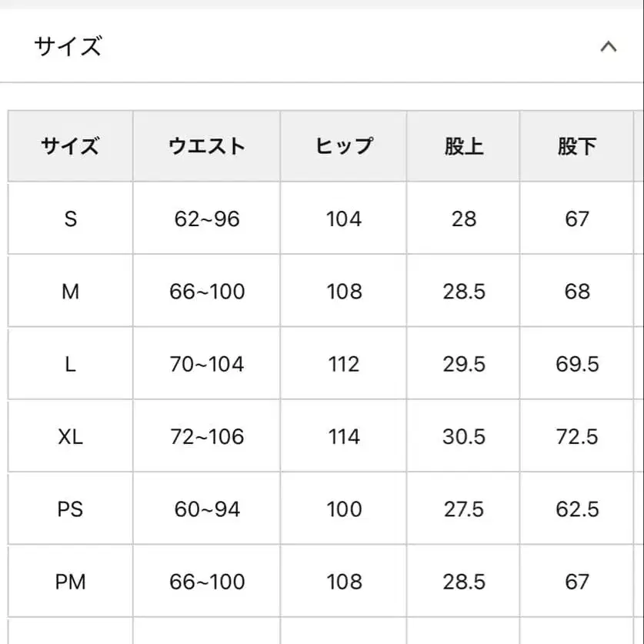Click the XL size row label
Screen dimensions: 644x644
(x=70, y=436)
